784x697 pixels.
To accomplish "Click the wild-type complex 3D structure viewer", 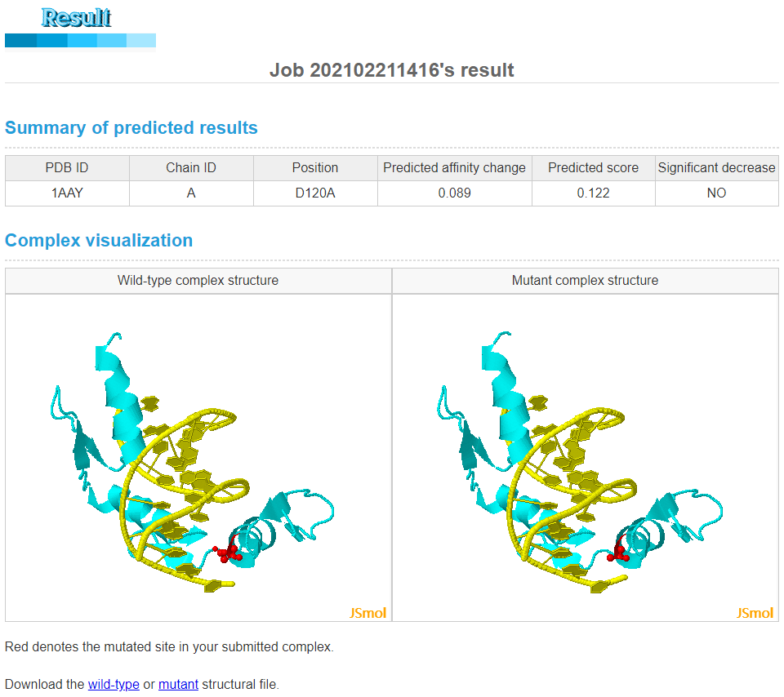I will click(x=198, y=458).
